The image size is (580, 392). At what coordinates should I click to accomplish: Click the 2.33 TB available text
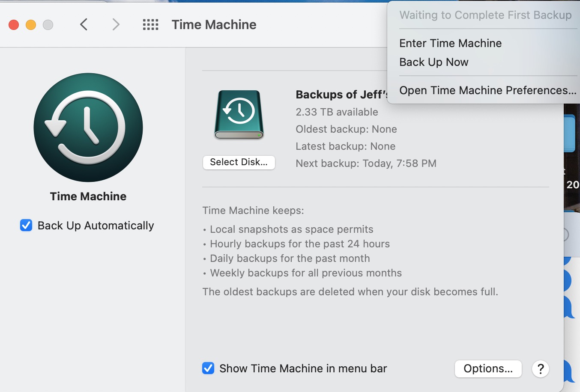click(x=337, y=112)
